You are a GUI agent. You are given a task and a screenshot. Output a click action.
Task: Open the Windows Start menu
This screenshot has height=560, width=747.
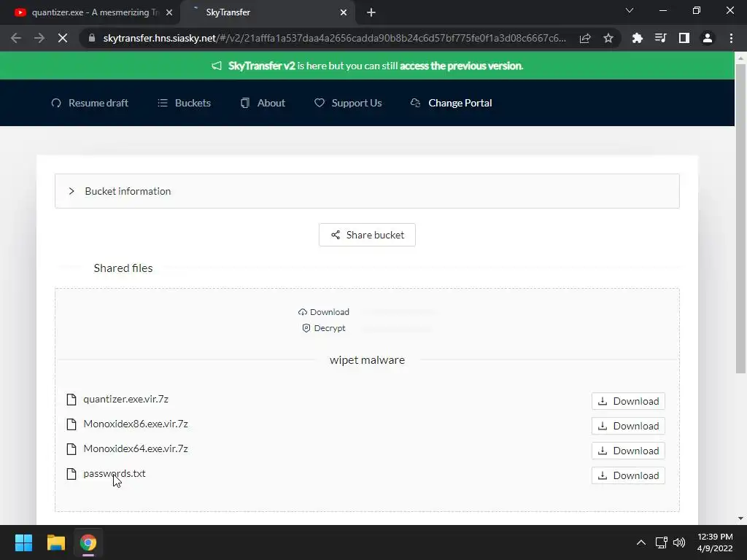23,542
